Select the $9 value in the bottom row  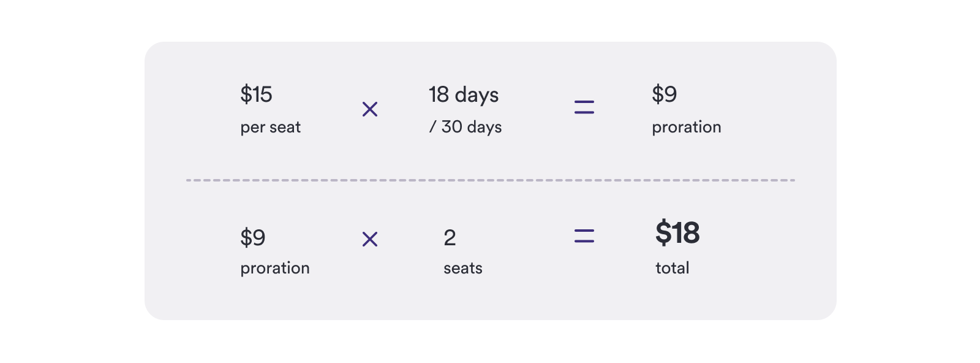coord(252,237)
